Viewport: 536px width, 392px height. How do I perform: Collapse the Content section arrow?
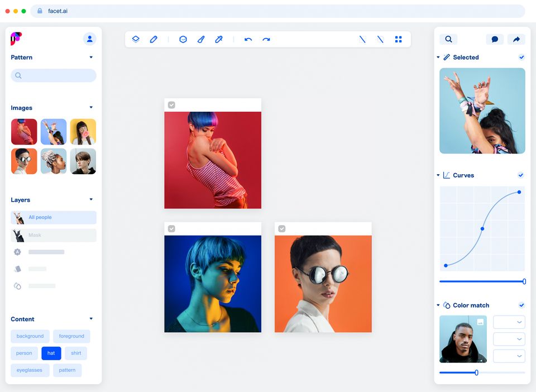(91, 318)
